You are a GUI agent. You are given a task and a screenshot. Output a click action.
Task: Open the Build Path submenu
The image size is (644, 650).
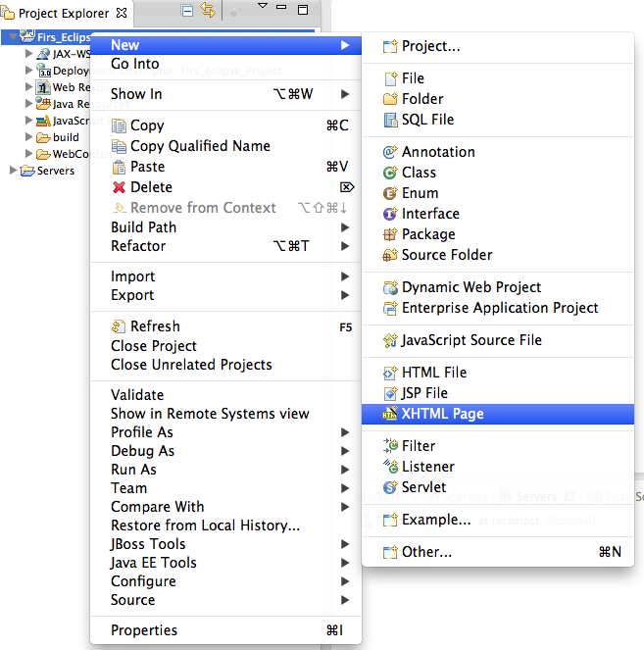point(225,227)
